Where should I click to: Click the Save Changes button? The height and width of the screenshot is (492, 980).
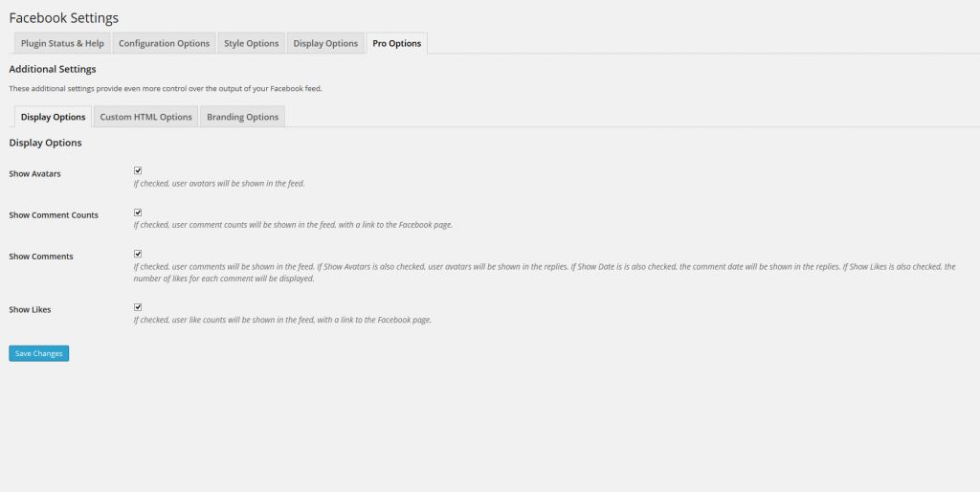pos(39,353)
